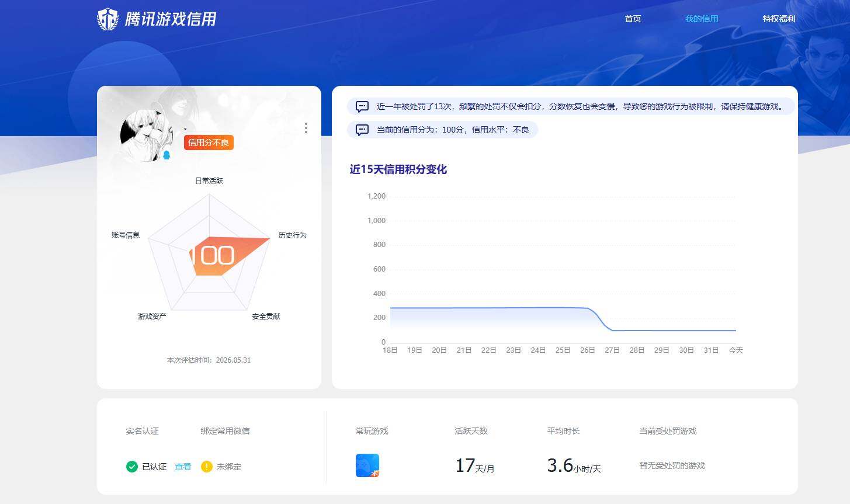
Task: Click the 活跃天数 label
Action: 471,431
